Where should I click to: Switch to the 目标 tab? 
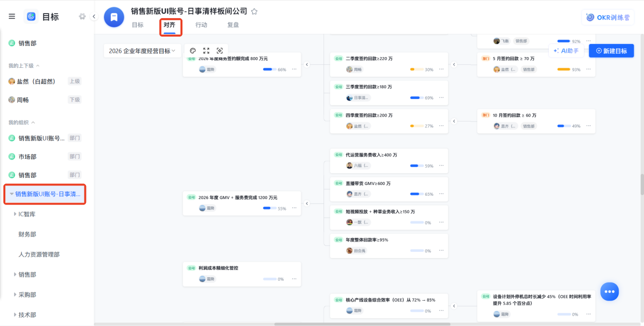click(138, 25)
